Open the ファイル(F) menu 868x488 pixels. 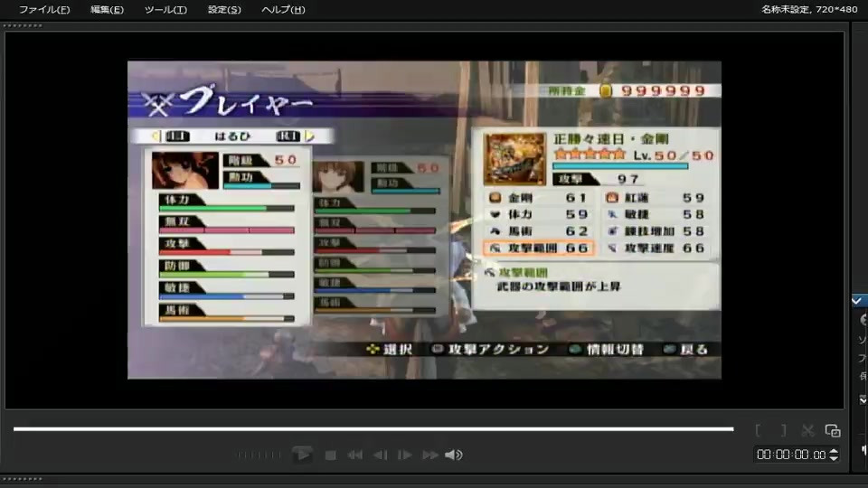point(44,9)
